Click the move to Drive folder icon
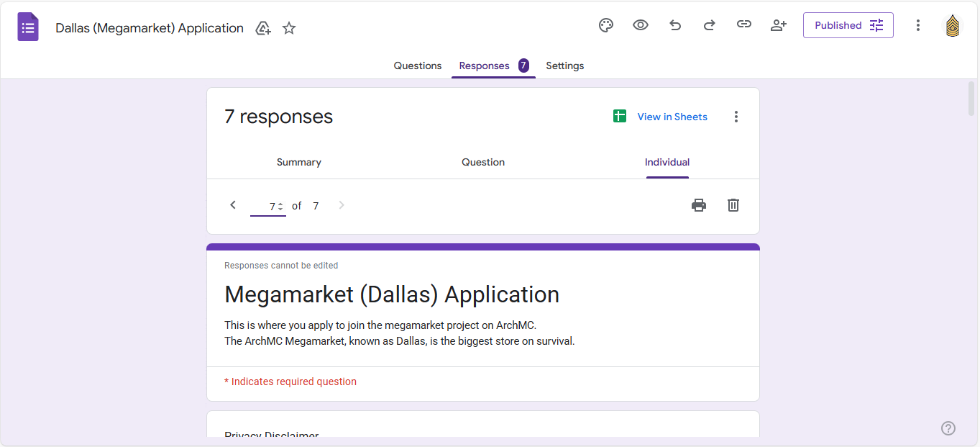Image resolution: width=980 pixels, height=447 pixels. click(263, 28)
